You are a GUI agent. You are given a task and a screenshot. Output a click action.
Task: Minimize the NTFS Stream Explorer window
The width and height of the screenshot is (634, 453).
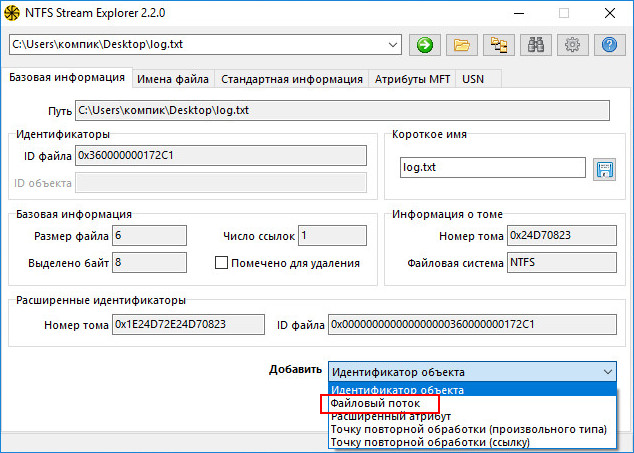pyautogui.click(x=519, y=13)
